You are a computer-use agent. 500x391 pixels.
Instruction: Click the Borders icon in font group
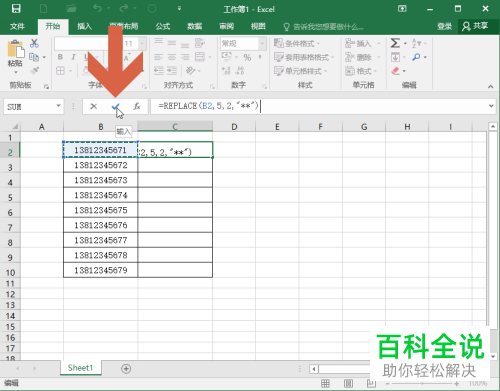pos(60,71)
